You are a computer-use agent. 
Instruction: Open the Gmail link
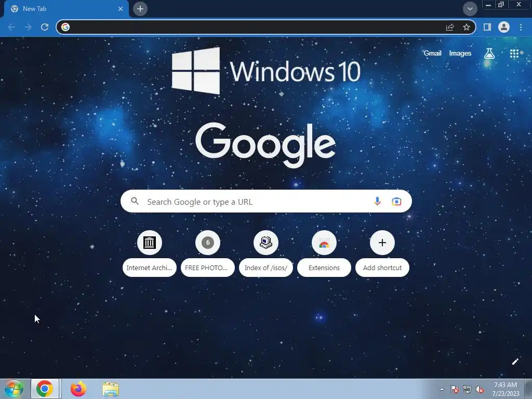[x=432, y=54]
